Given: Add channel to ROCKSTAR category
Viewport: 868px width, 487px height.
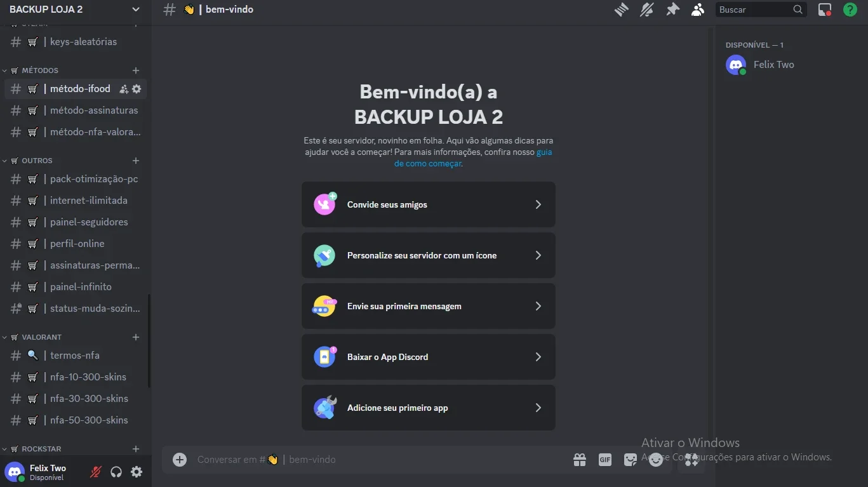Looking at the screenshot, I should point(135,449).
